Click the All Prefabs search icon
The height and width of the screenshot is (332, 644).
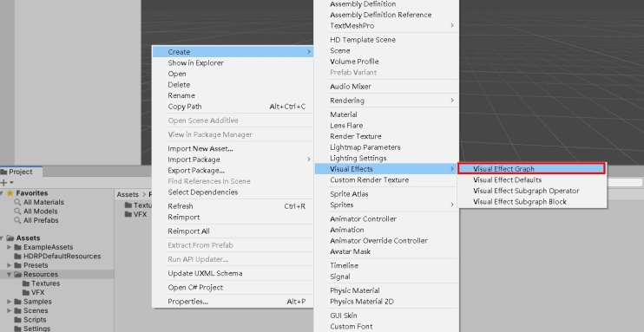point(17,220)
